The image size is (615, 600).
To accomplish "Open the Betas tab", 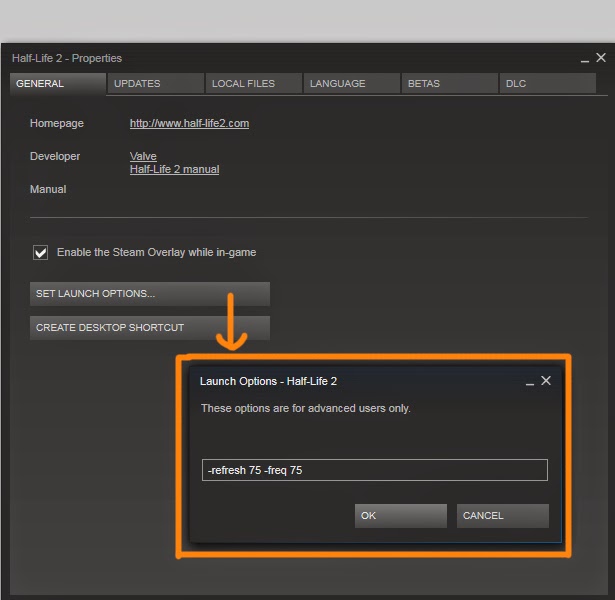I will coord(449,84).
